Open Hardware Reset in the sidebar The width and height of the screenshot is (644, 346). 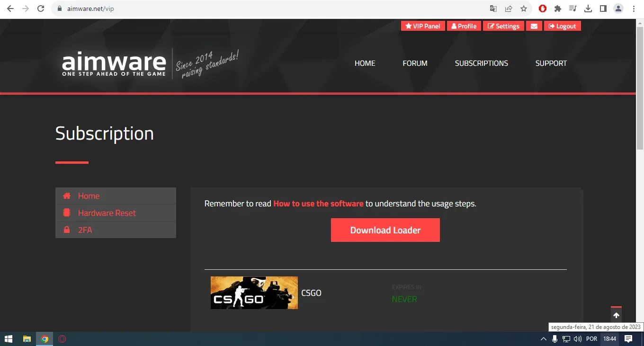[116, 213]
